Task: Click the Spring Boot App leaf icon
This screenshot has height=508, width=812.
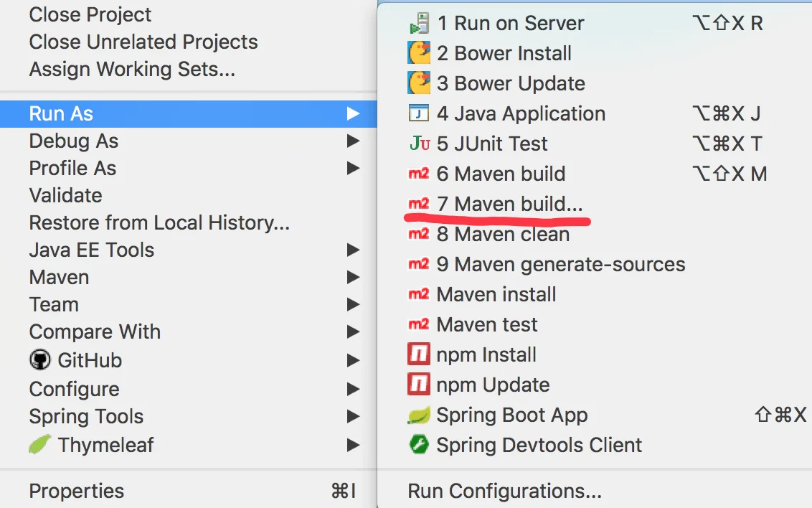Action: coord(419,415)
